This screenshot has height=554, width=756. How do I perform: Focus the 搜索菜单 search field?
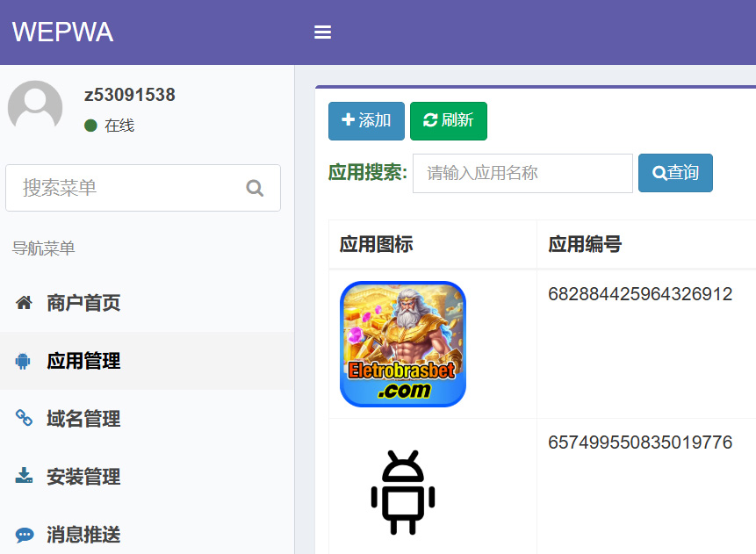point(143,188)
